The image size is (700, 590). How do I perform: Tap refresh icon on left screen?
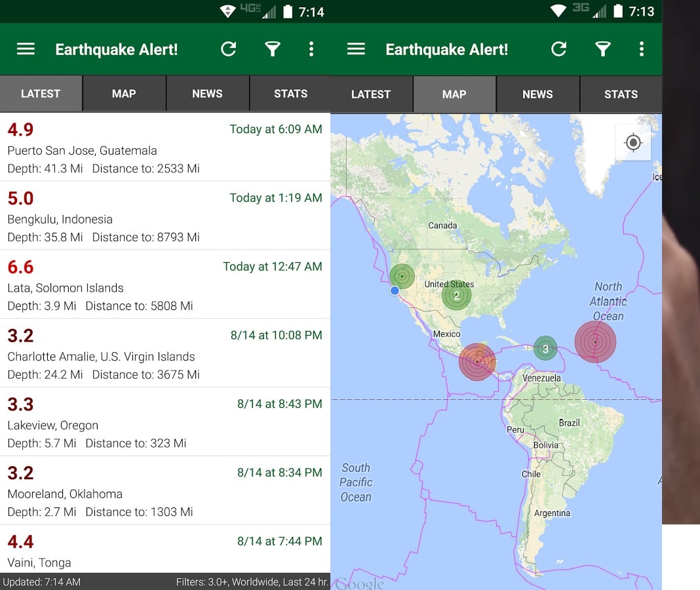click(229, 49)
